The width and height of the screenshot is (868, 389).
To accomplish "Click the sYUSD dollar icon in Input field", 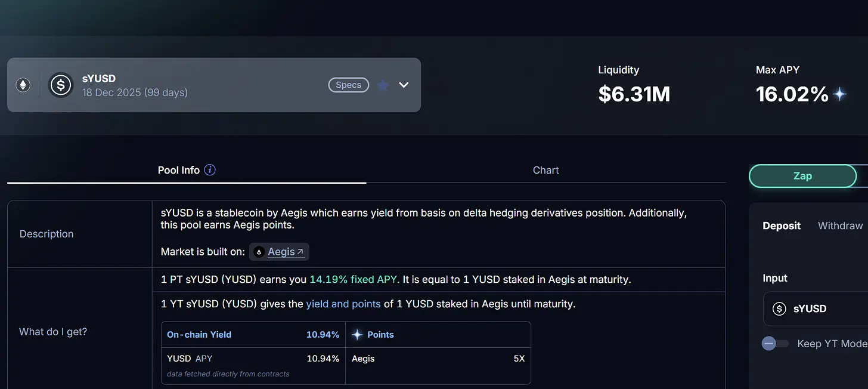I will (779, 308).
